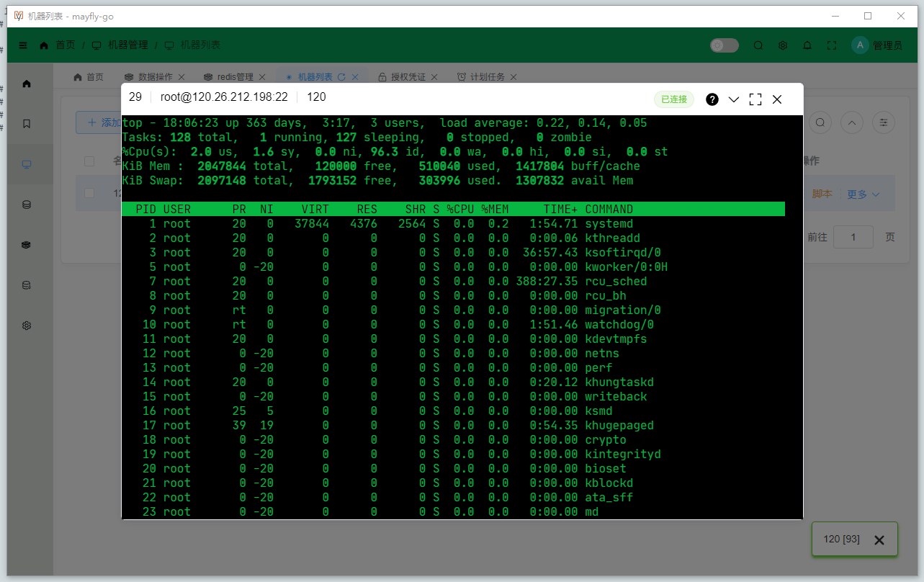Click the pagination page number input
This screenshot has width=924, height=582.
[853, 237]
